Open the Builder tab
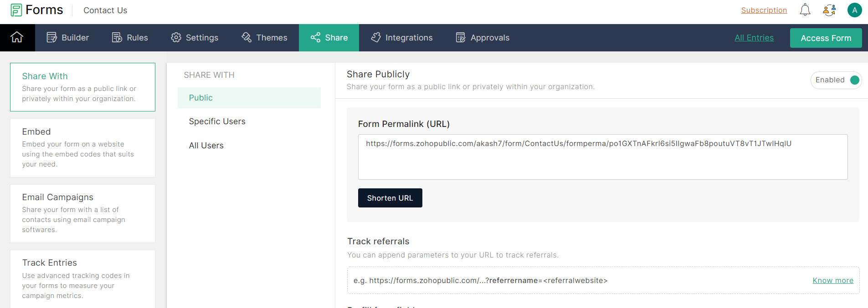Screen dimensions: 868x308 point(68,38)
